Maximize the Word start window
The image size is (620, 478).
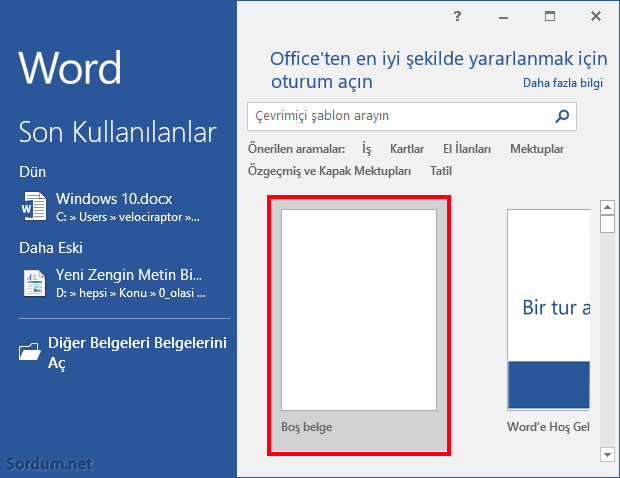pyautogui.click(x=550, y=16)
